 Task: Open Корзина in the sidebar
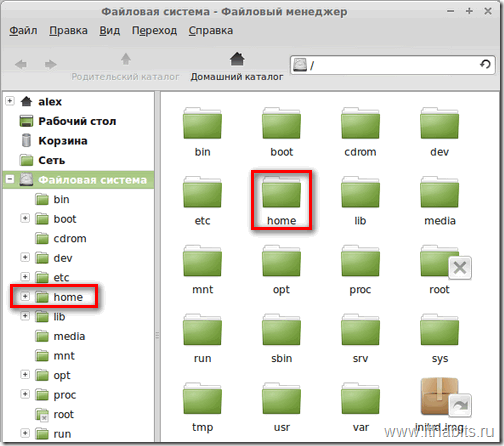coord(53,141)
